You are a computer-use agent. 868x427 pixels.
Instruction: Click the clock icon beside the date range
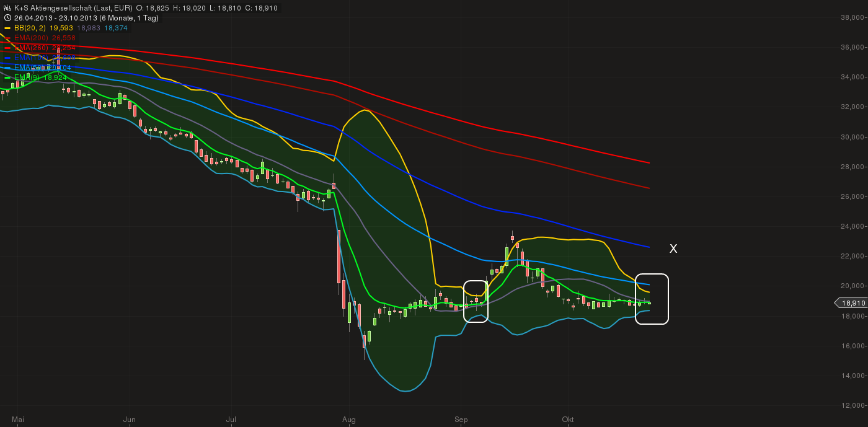(7, 18)
